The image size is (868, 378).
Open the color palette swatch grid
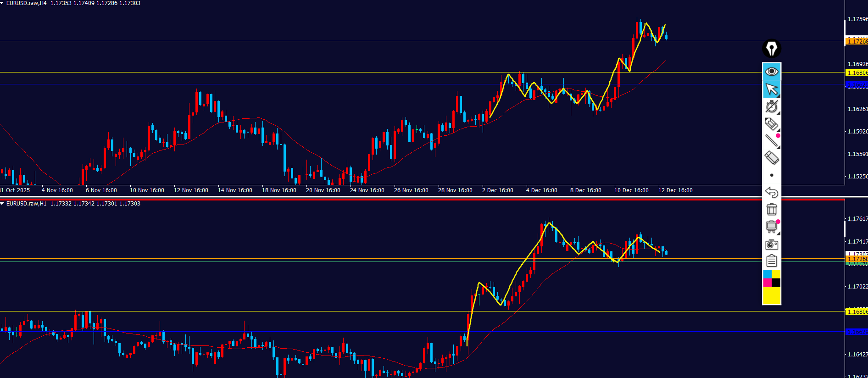[x=772, y=278]
